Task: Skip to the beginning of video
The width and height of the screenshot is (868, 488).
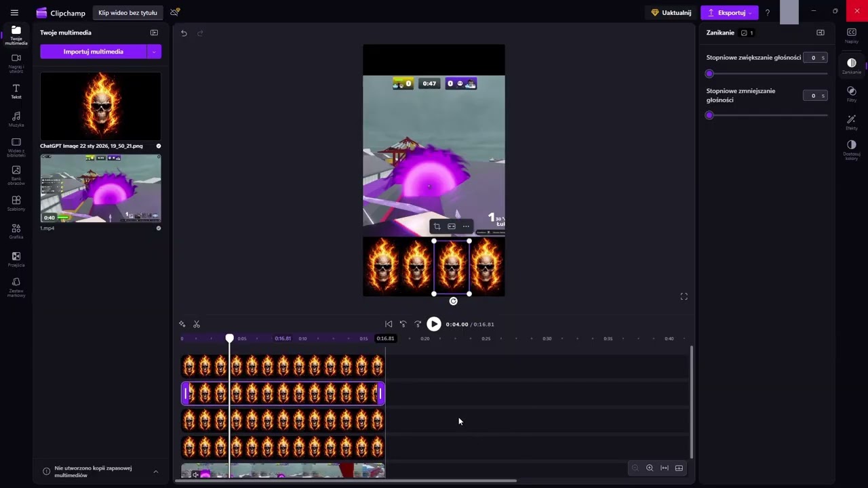Action: point(389,324)
